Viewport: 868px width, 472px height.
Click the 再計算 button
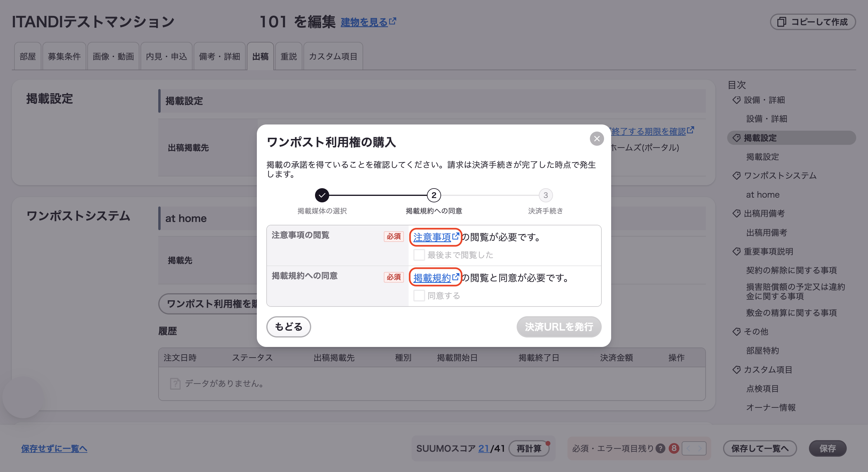coord(529,448)
